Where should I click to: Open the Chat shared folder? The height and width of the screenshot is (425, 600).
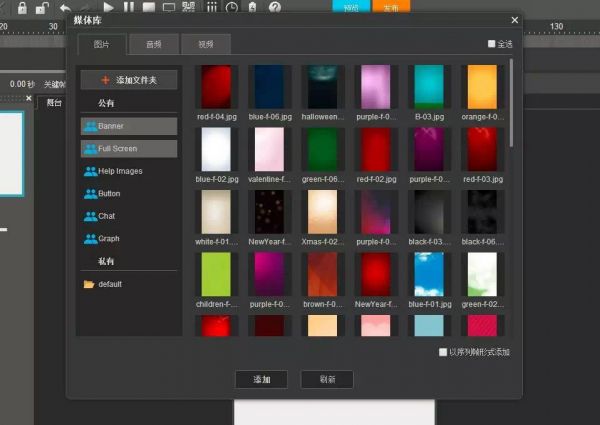pyautogui.click(x=106, y=216)
